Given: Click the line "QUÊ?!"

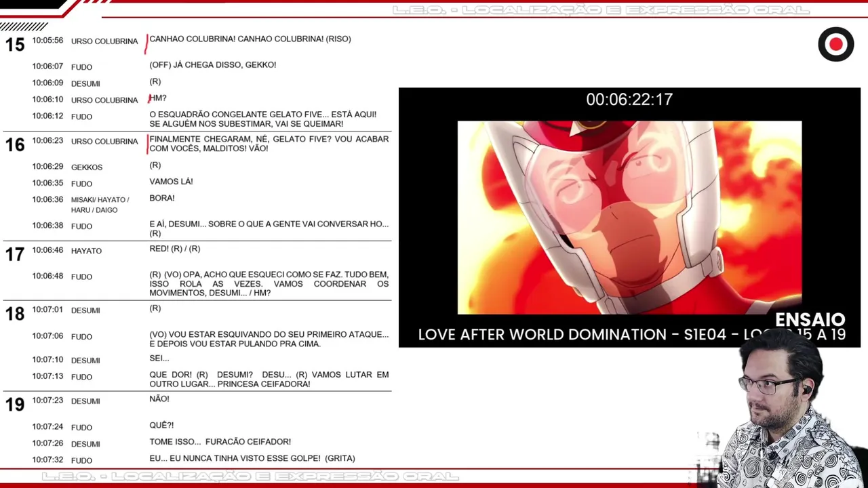Looking at the screenshot, I should pyautogui.click(x=161, y=426).
